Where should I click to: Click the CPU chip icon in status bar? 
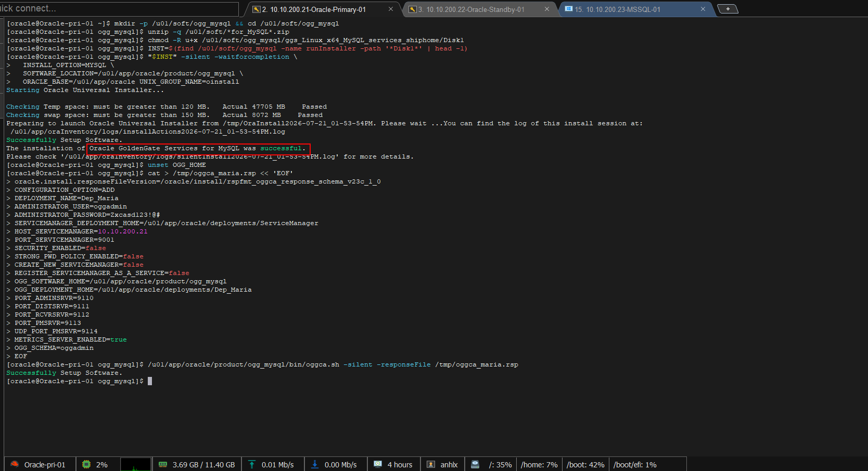[86, 464]
